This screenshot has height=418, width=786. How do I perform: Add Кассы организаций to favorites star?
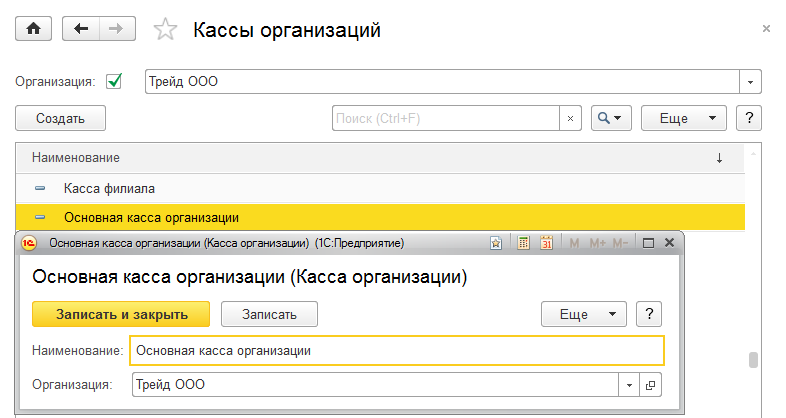pyautogui.click(x=165, y=30)
